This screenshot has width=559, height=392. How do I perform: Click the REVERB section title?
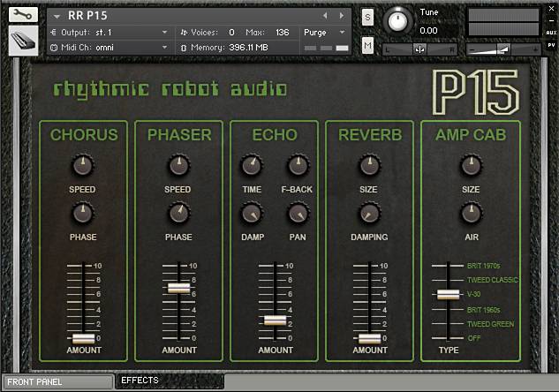[370, 135]
